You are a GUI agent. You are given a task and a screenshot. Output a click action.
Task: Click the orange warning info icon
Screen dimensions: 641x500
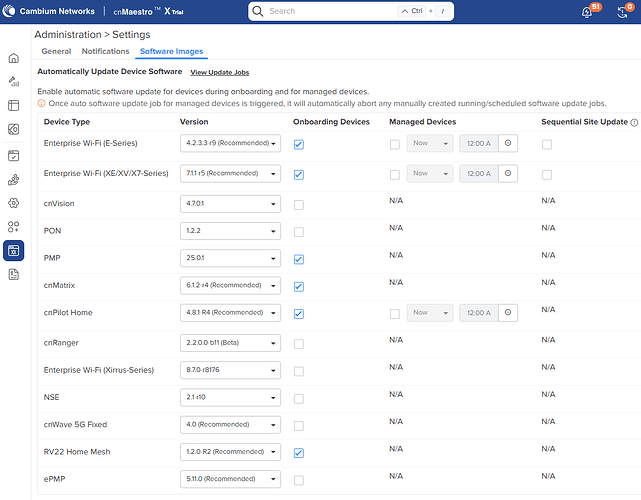(x=41, y=103)
